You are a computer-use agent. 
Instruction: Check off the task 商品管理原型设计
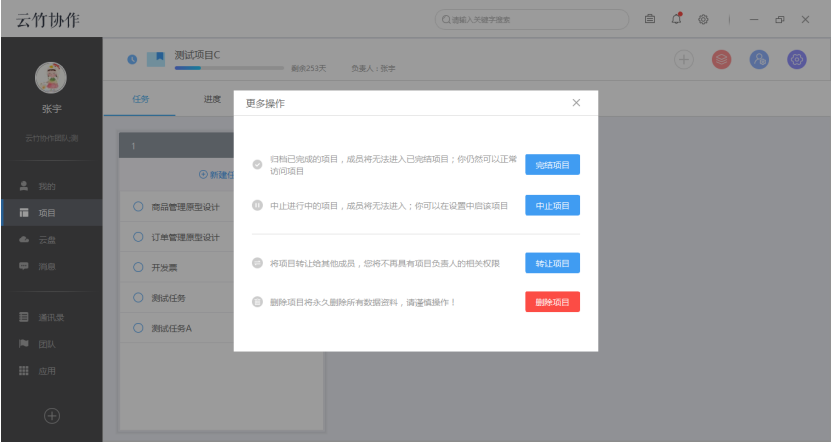click(x=139, y=207)
